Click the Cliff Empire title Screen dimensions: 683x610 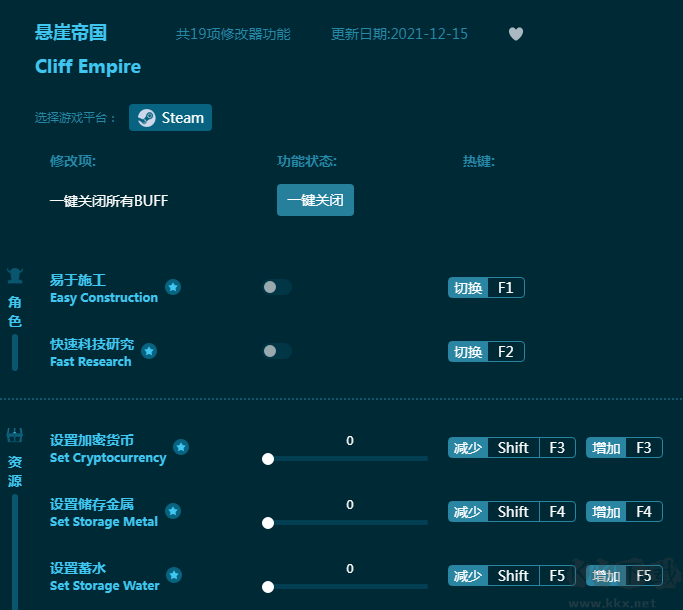[x=88, y=67]
